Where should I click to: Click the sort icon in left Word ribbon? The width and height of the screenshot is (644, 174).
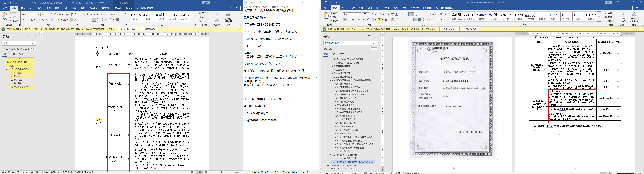[x=120, y=15]
